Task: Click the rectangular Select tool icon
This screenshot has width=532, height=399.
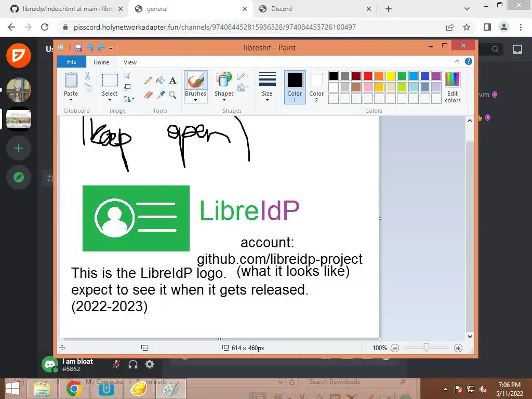Action: (x=110, y=81)
